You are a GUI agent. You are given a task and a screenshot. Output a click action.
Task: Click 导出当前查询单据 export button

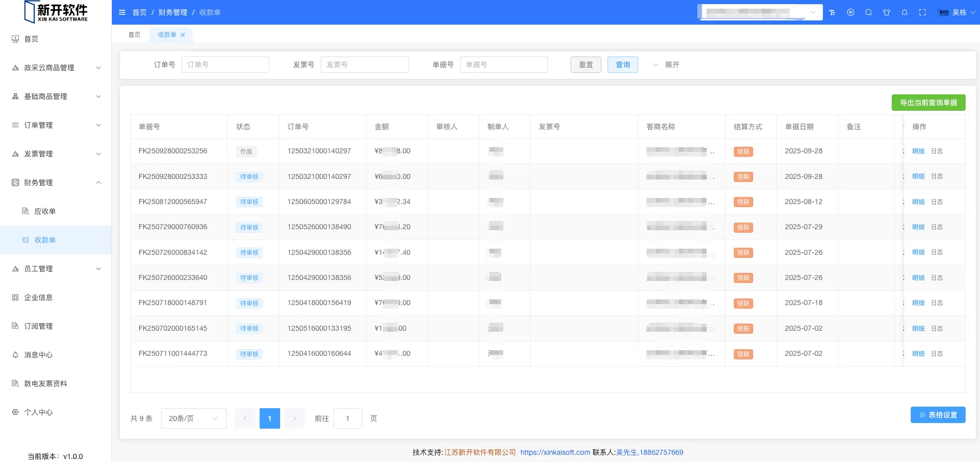point(928,103)
